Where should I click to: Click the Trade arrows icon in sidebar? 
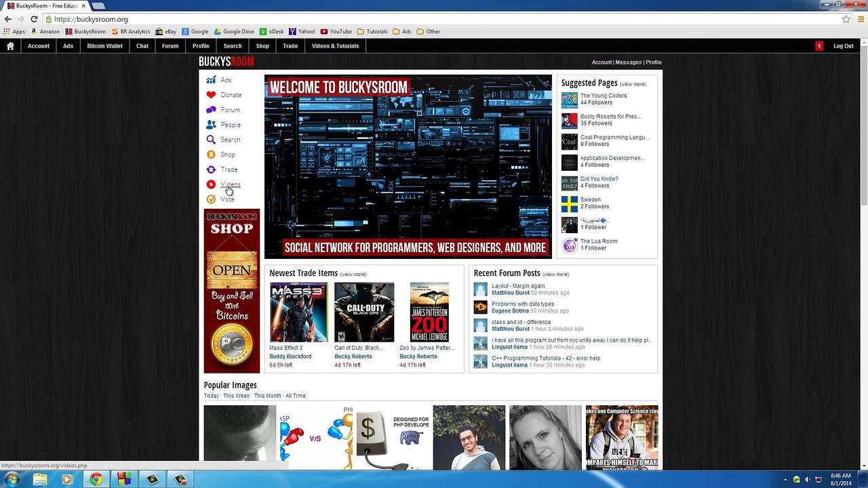[x=211, y=169]
